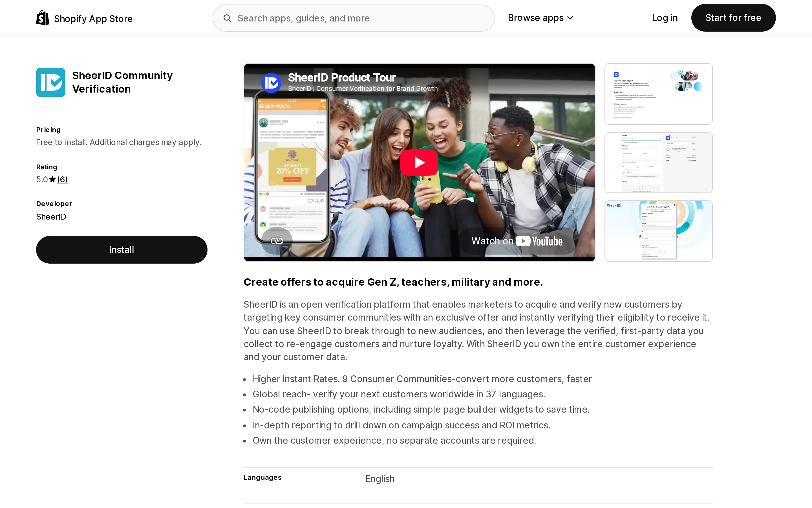The image size is (812, 508).
Task: Click the Browse apps chevron arrow
Action: 570,18
